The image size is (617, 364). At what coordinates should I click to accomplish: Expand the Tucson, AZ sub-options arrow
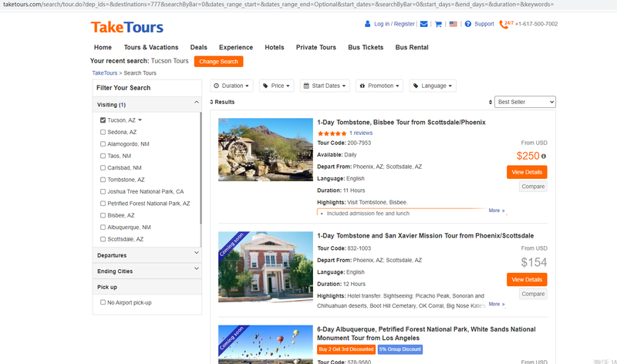tap(140, 120)
